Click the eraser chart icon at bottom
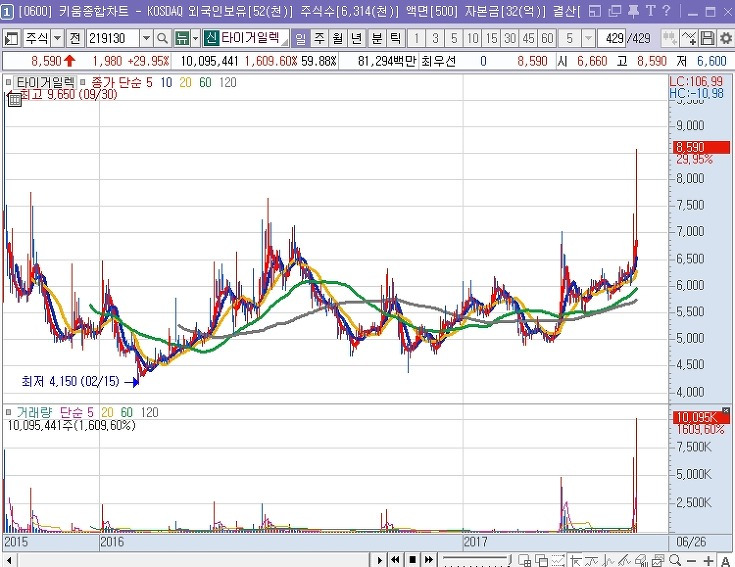The image size is (735, 567). [x=641, y=560]
